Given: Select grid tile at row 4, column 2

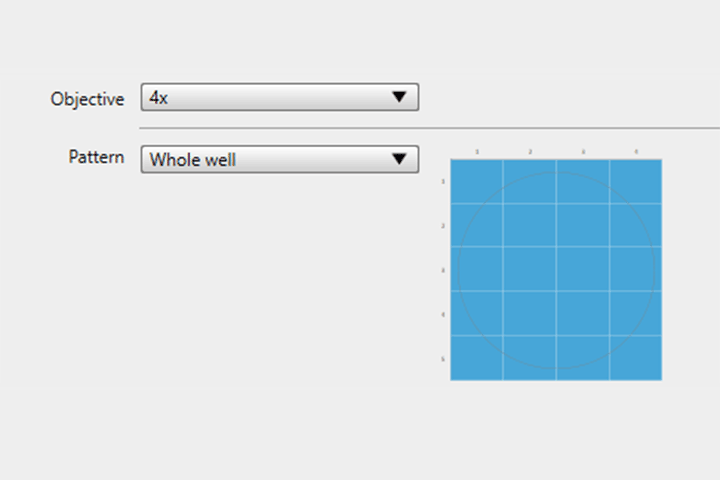Looking at the screenshot, I should pyautogui.click(x=529, y=313).
